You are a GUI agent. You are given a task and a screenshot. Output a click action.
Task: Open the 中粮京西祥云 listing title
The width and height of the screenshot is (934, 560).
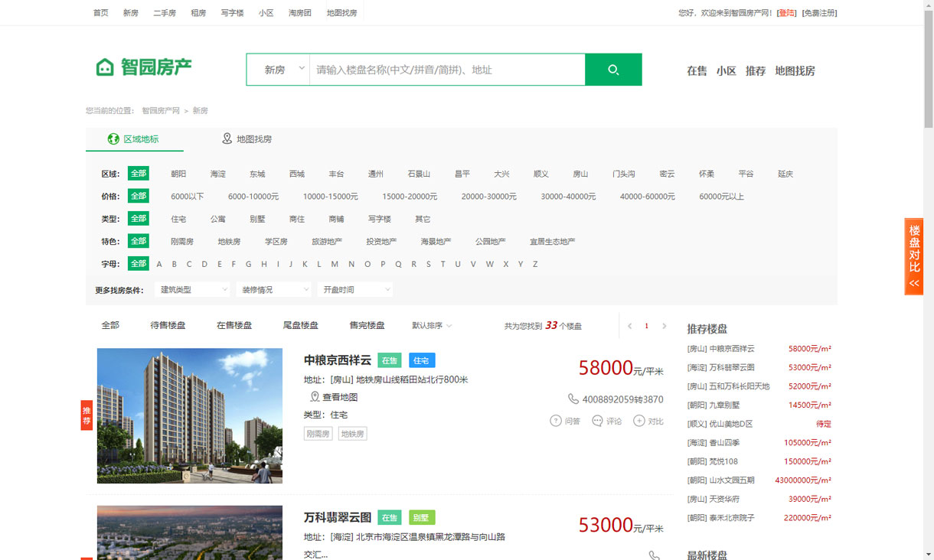pos(337,360)
